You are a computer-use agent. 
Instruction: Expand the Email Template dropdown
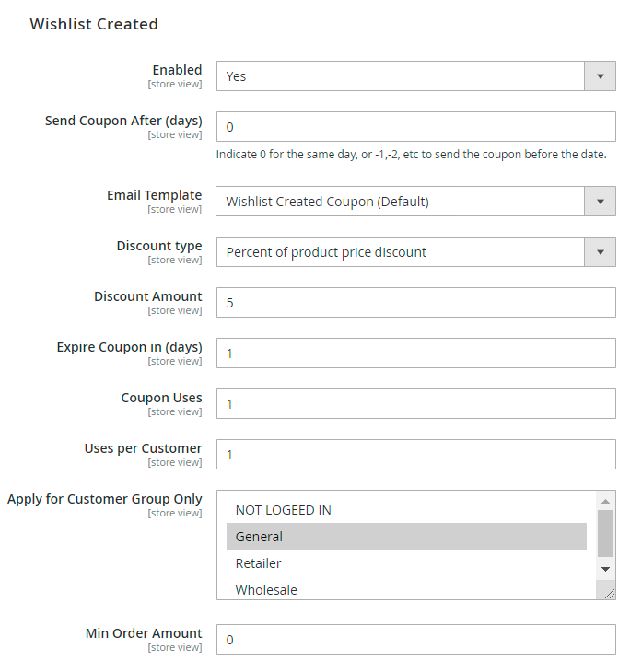pos(415,201)
